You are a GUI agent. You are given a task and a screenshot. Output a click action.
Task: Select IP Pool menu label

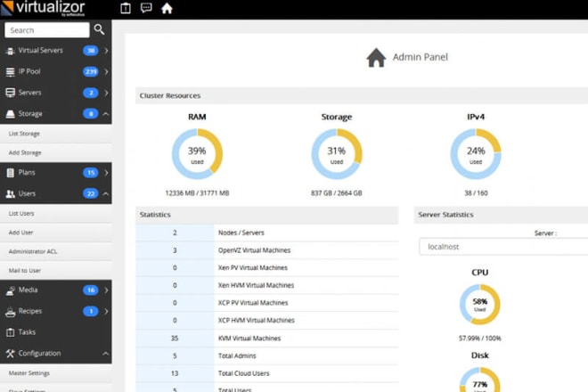(x=29, y=71)
